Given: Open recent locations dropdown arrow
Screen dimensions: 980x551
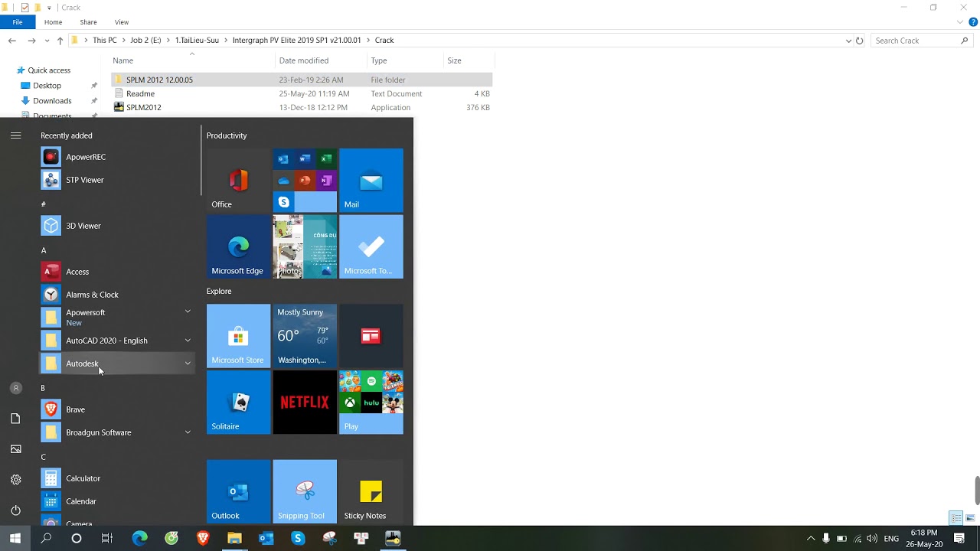Looking at the screenshot, I should (47, 41).
